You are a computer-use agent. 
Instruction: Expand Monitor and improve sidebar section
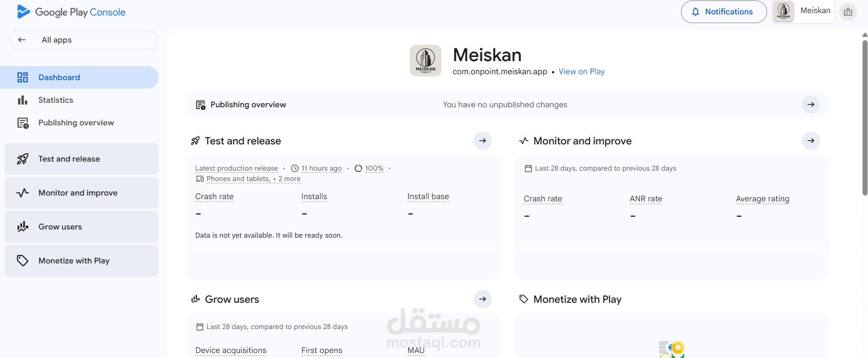click(x=82, y=193)
